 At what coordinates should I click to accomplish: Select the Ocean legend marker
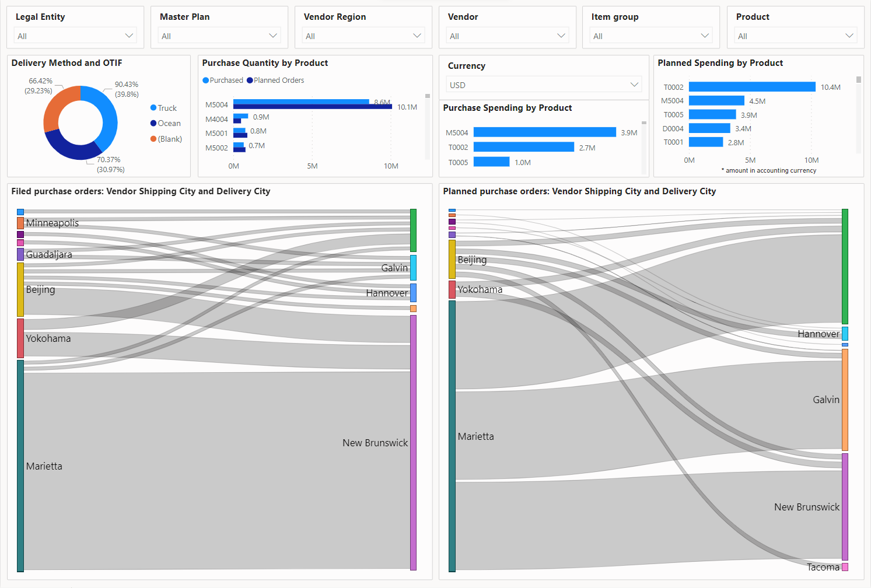pyautogui.click(x=153, y=123)
